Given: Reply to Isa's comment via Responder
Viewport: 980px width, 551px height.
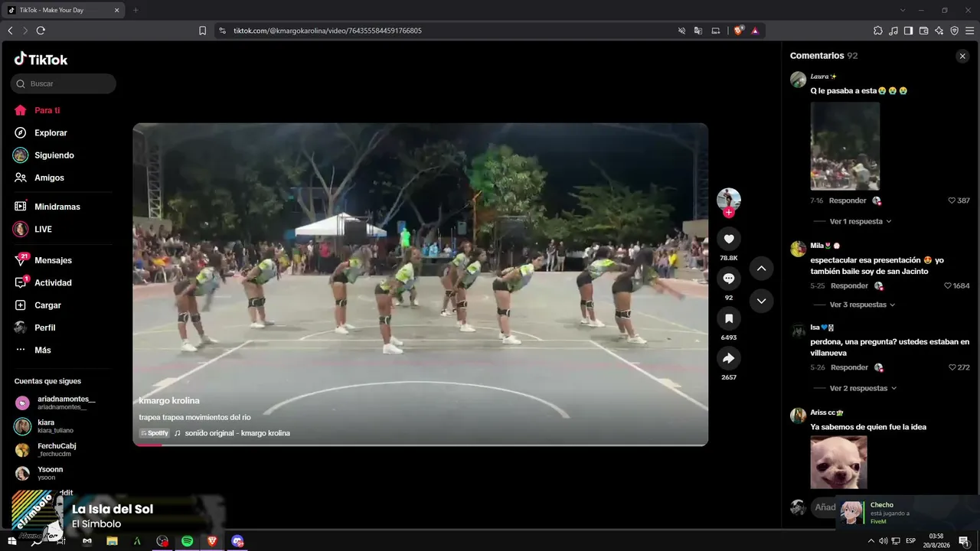Looking at the screenshot, I should tap(849, 367).
